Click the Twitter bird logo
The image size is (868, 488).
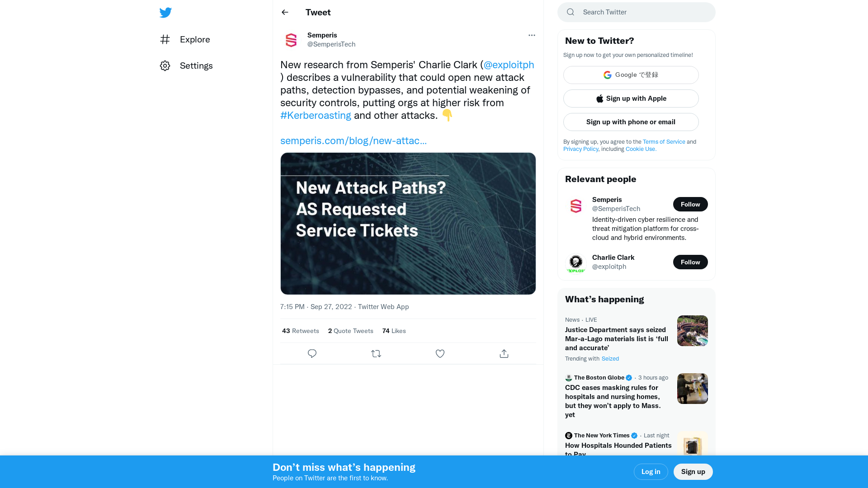tap(165, 12)
